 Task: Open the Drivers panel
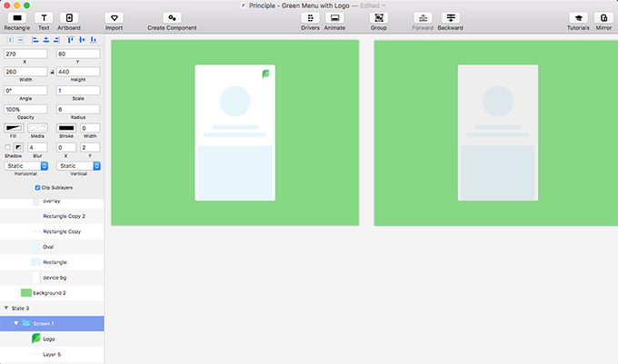(x=310, y=18)
